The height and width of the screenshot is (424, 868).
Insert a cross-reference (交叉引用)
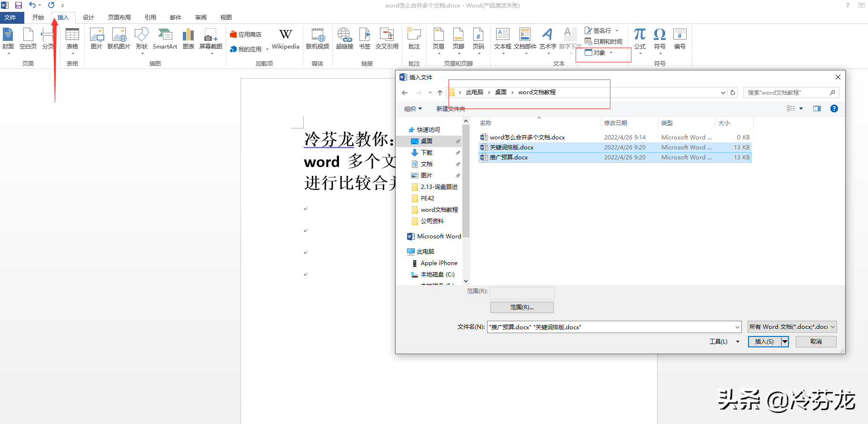pos(387,39)
